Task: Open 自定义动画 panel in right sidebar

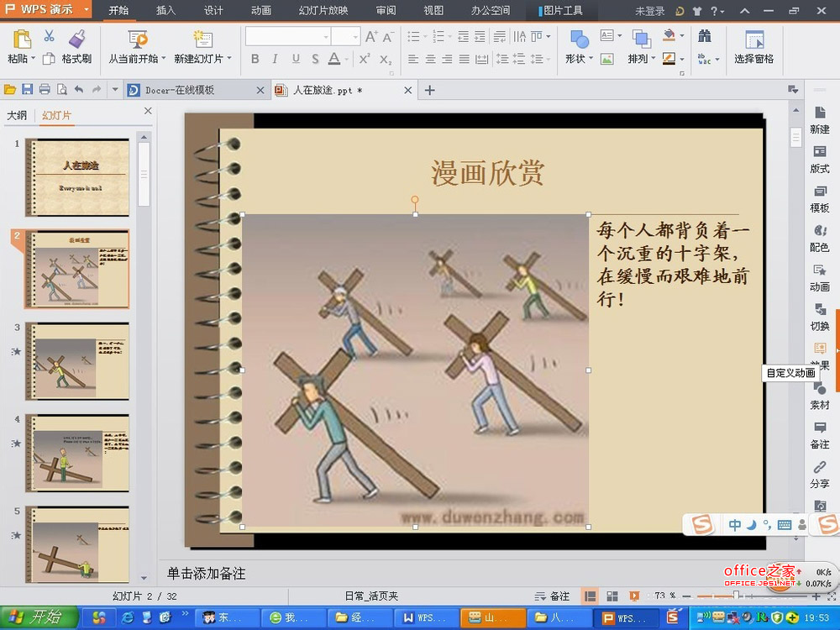Action: 820,353
